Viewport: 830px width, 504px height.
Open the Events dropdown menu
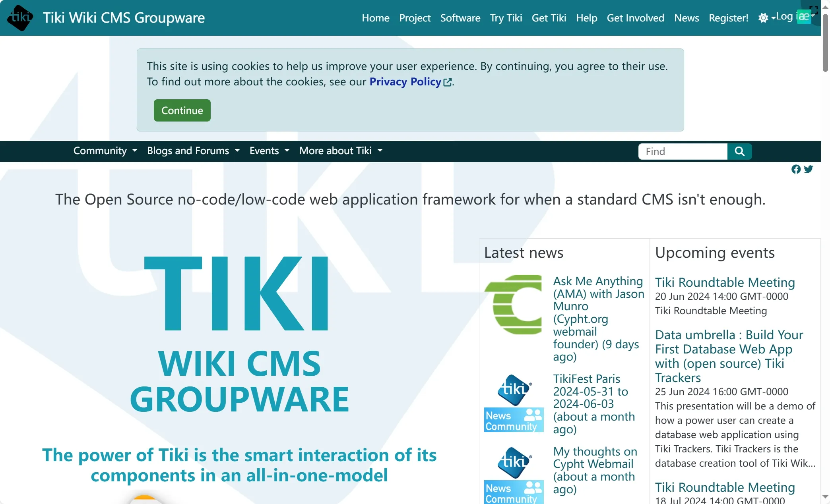pyautogui.click(x=269, y=151)
